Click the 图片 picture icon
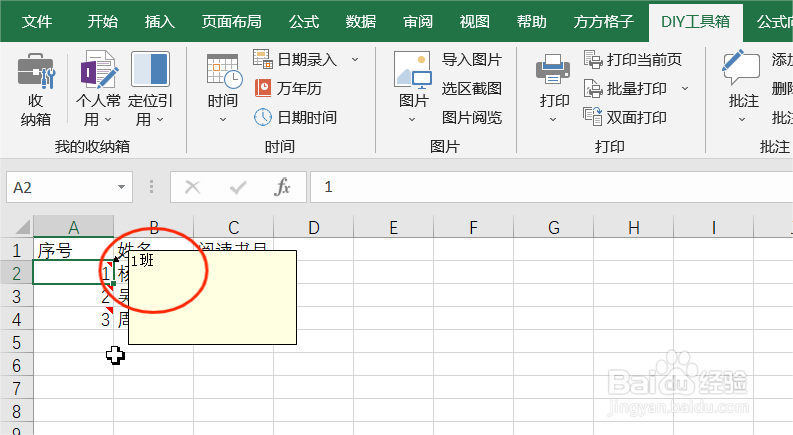 (x=413, y=70)
